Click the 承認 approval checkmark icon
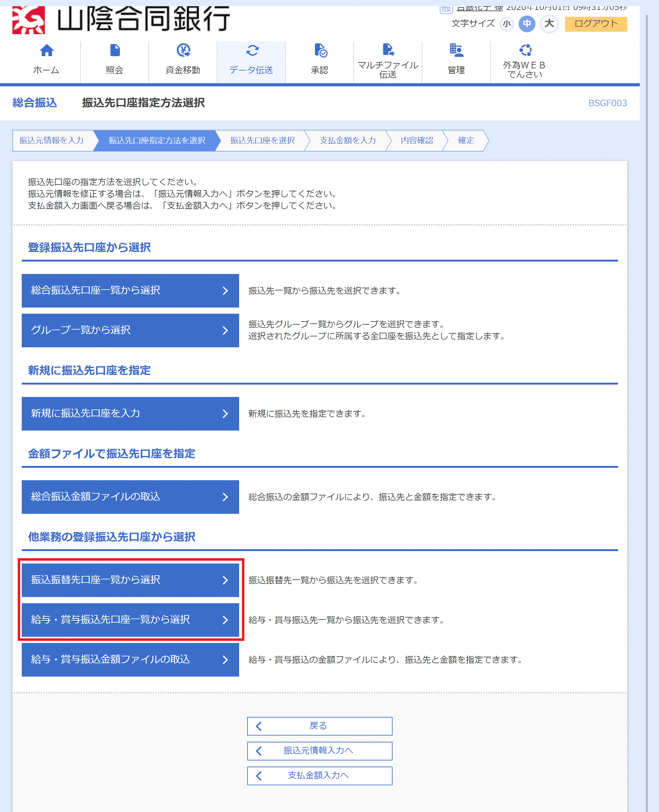Image resolution: width=659 pixels, height=812 pixels. click(x=320, y=50)
